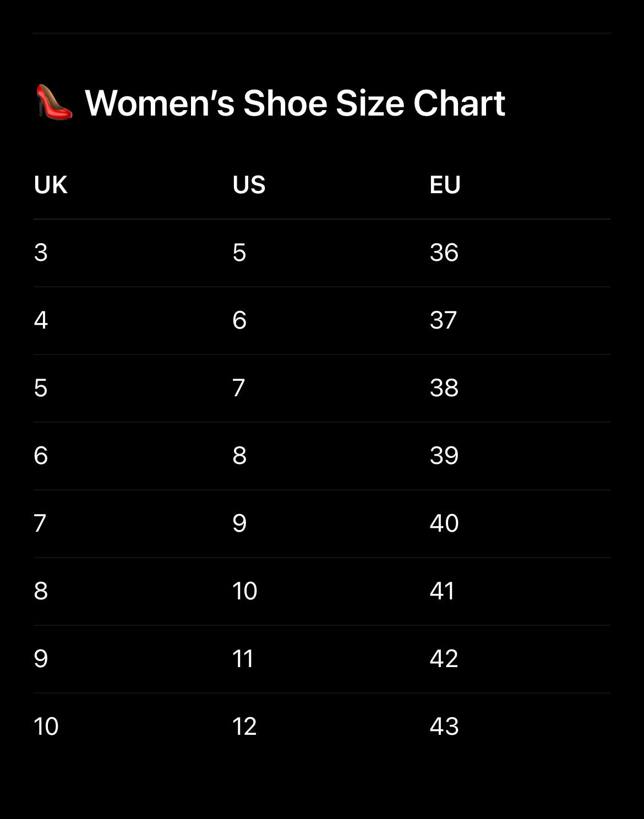The image size is (644, 819).
Task: Select EU size 42 cell
Action: (x=444, y=659)
